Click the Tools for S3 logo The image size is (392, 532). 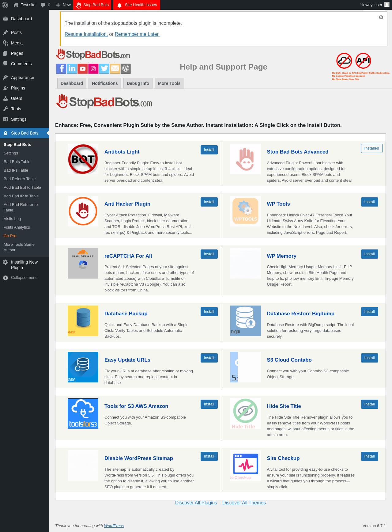point(83,413)
